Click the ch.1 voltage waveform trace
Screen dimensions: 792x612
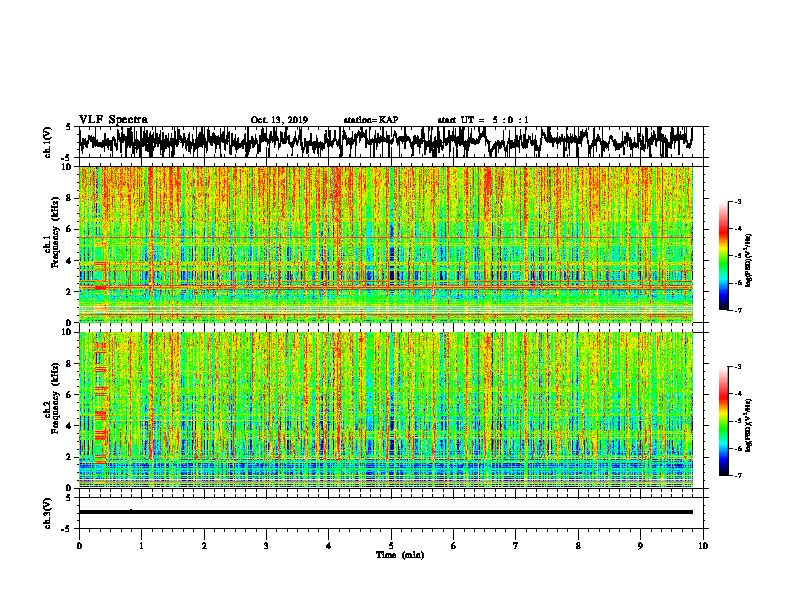coord(385,141)
